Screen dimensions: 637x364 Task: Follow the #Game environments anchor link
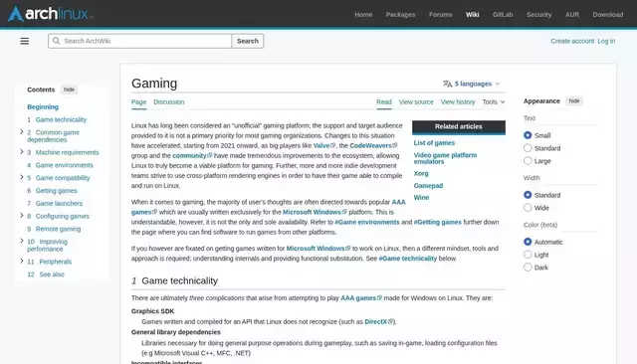click(x=367, y=222)
